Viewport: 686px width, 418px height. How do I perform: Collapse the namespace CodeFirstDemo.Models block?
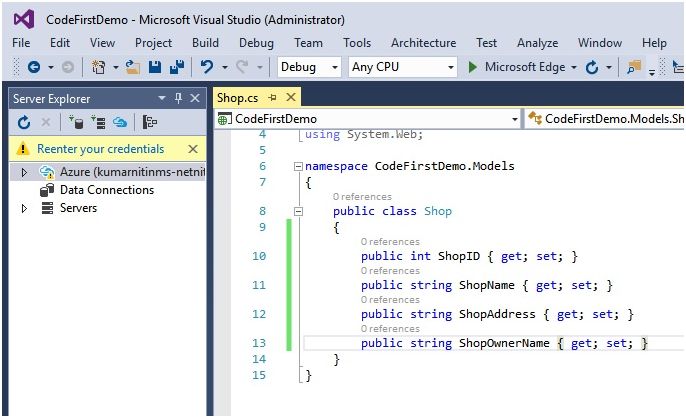coord(298,166)
